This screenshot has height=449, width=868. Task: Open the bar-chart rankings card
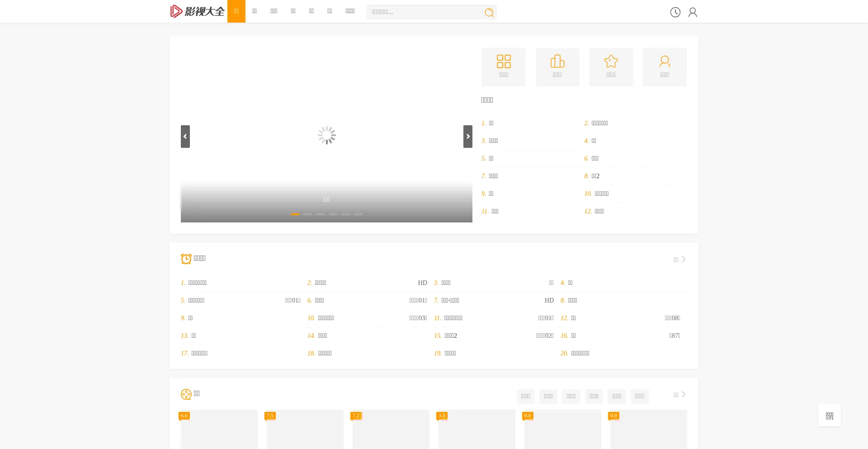(x=557, y=66)
